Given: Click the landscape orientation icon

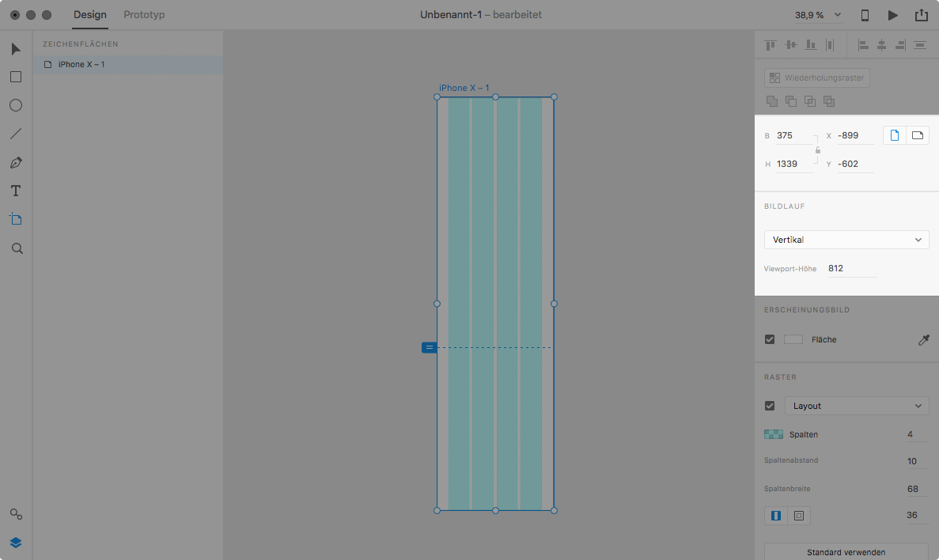Looking at the screenshot, I should pos(917,134).
